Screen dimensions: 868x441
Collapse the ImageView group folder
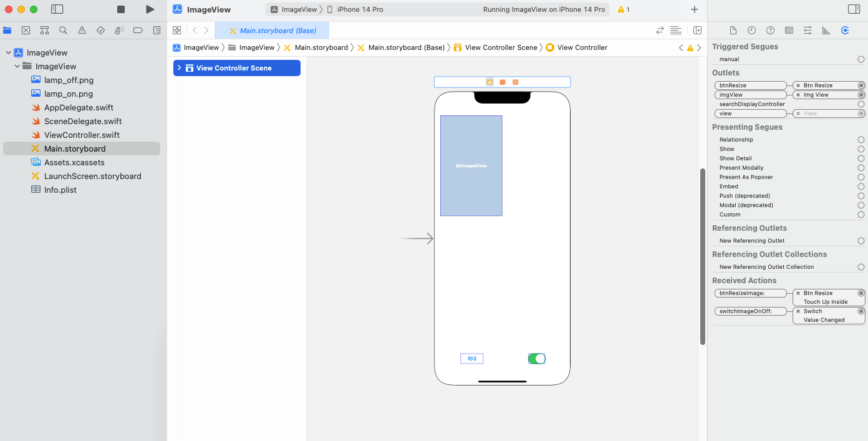pyautogui.click(x=17, y=67)
